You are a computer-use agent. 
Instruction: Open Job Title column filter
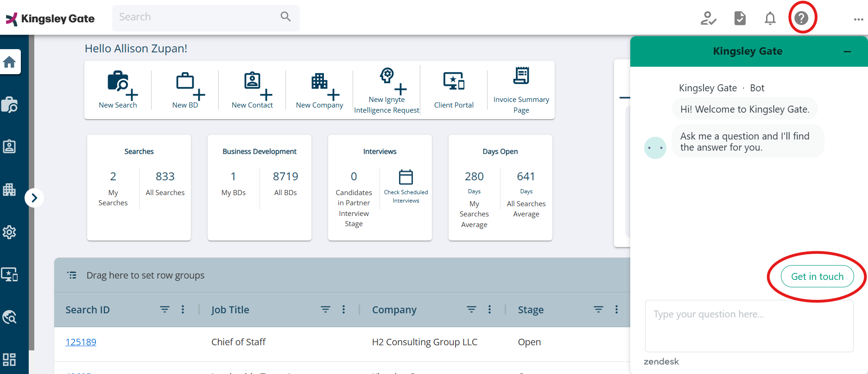point(326,309)
